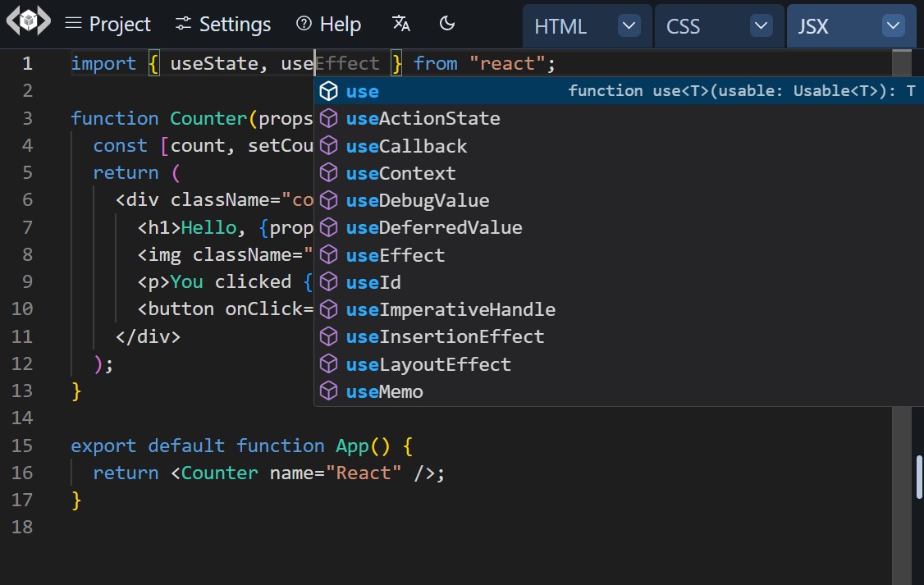Click the question mark icon beside Help
Image resolution: width=924 pixels, height=585 pixels.
click(302, 24)
